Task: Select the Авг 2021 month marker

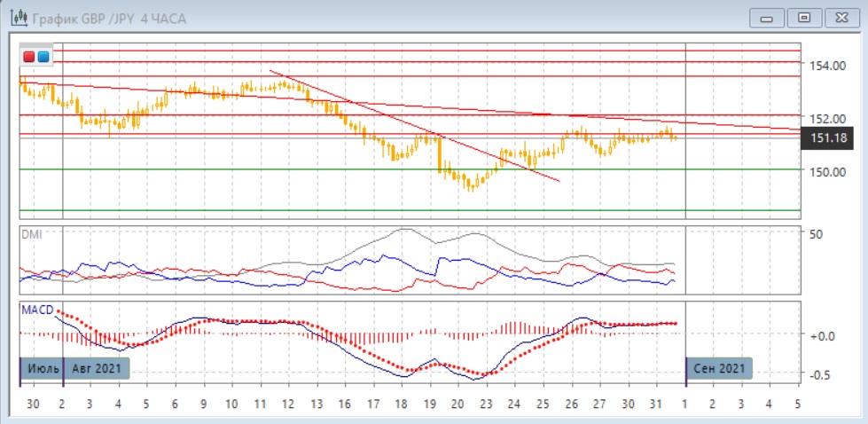Action: 97,368
